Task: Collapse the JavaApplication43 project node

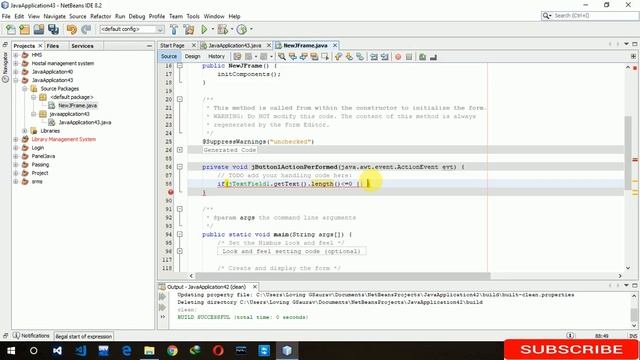Action: [x=16, y=80]
